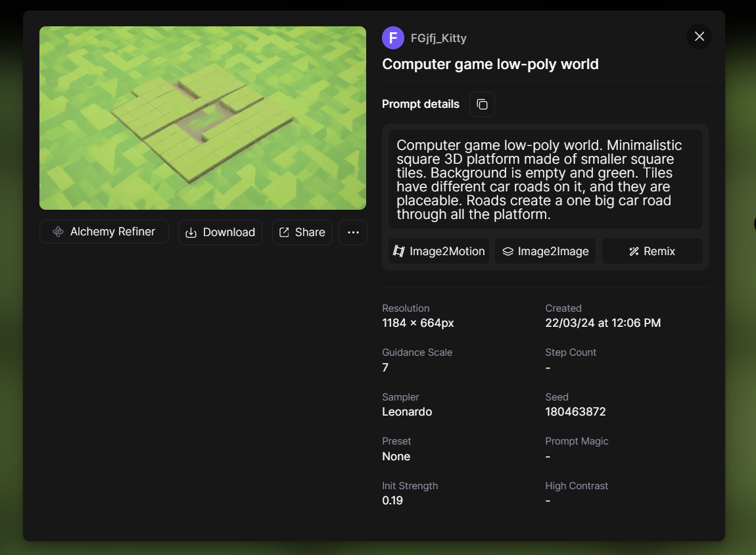Click the created date 22/03/24
756x555 pixels.
point(603,323)
